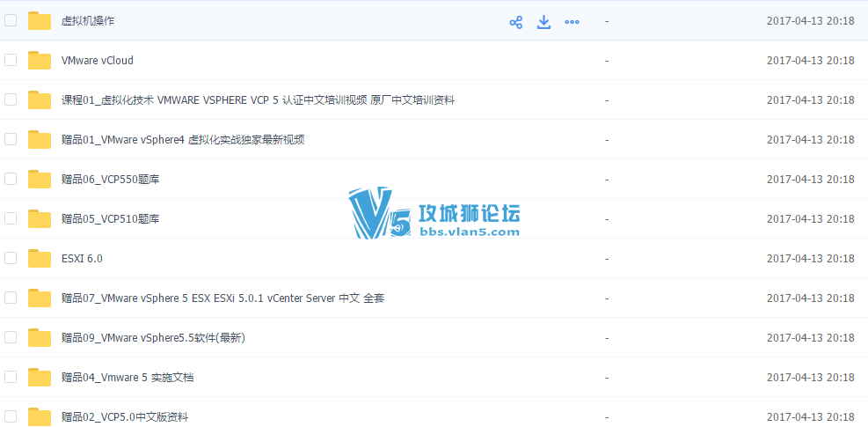868x427 pixels.
Task: Open 赠品02_VCP5.0中文版资料 folder name
Action: pos(125,417)
